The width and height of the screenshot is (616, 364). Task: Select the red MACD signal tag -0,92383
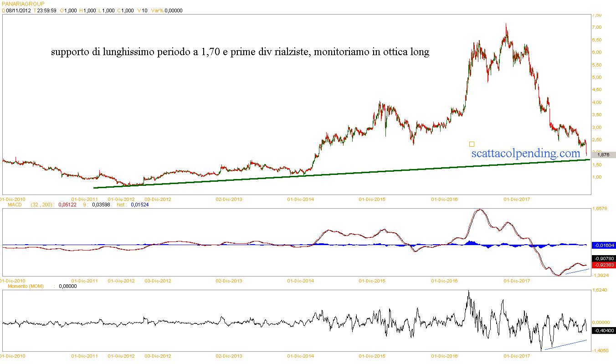[603, 265]
